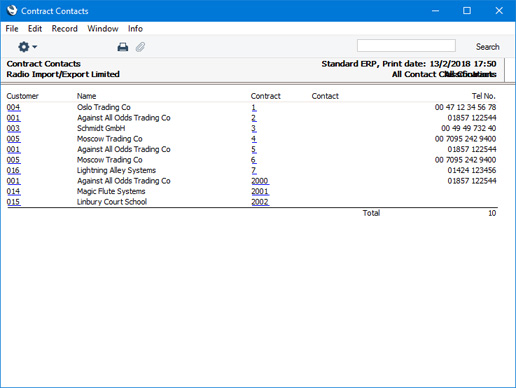This screenshot has height=388, width=516.
Task: Select the name 'Oslo Trading Co'
Action: [104, 107]
